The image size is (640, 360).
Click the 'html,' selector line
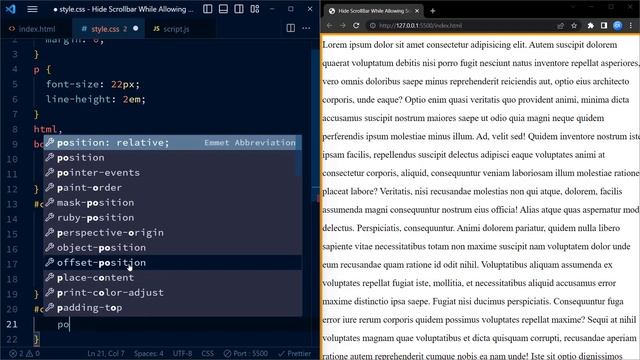pos(48,129)
